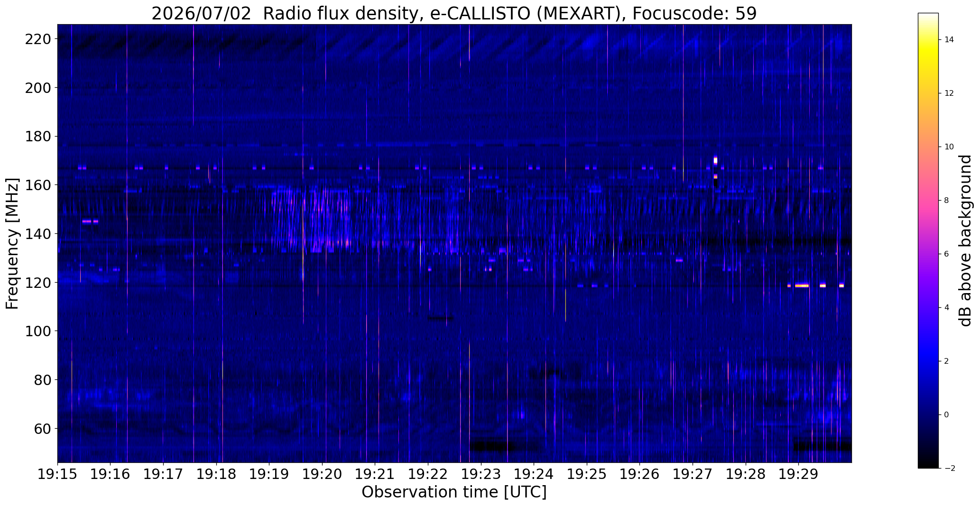
Task: Click the colorbar tick label 2
Action: pyautogui.click(x=946, y=361)
